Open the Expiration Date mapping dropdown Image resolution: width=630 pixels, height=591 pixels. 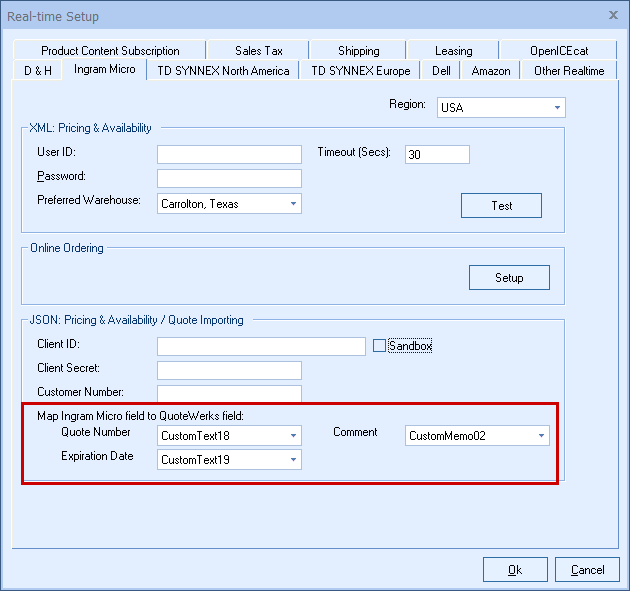(x=229, y=460)
